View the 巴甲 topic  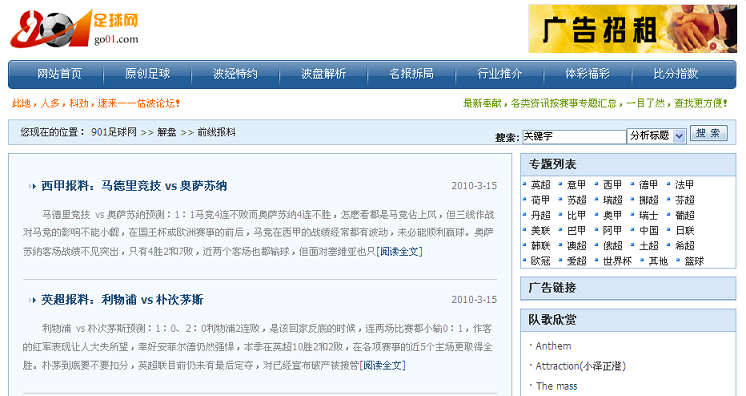point(577,230)
